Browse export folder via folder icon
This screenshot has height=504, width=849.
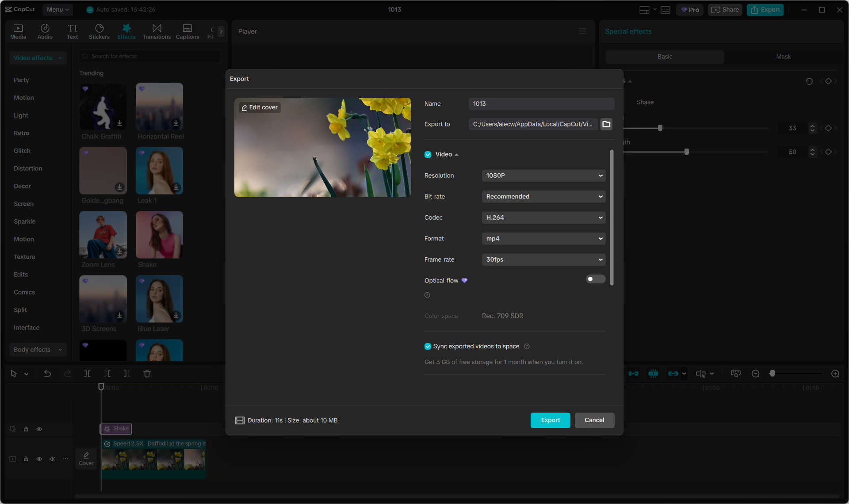point(606,124)
